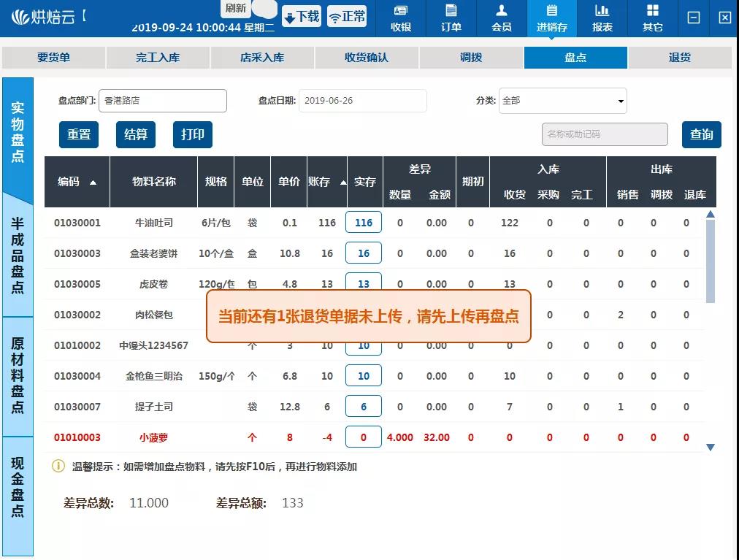Image resolution: width=739 pixels, height=560 pixels.
Task: Click the 进销存 inventory module icon
Action: pos(553,18)
